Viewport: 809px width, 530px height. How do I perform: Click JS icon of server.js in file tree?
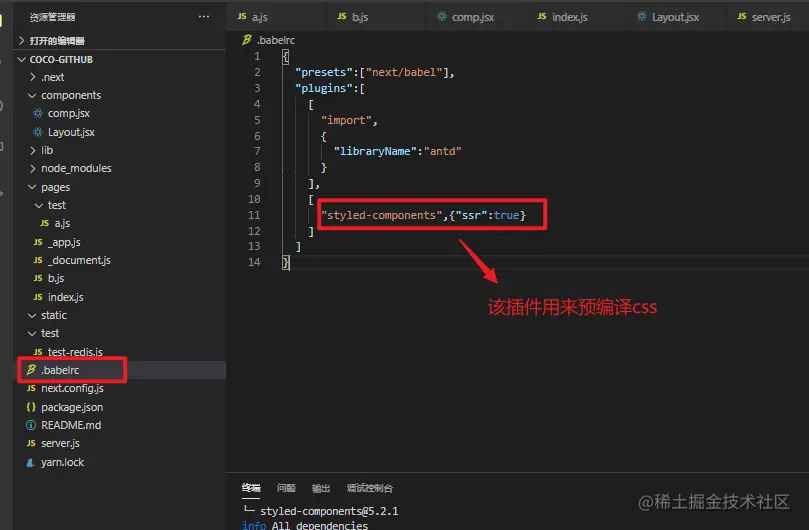point(31,443)
